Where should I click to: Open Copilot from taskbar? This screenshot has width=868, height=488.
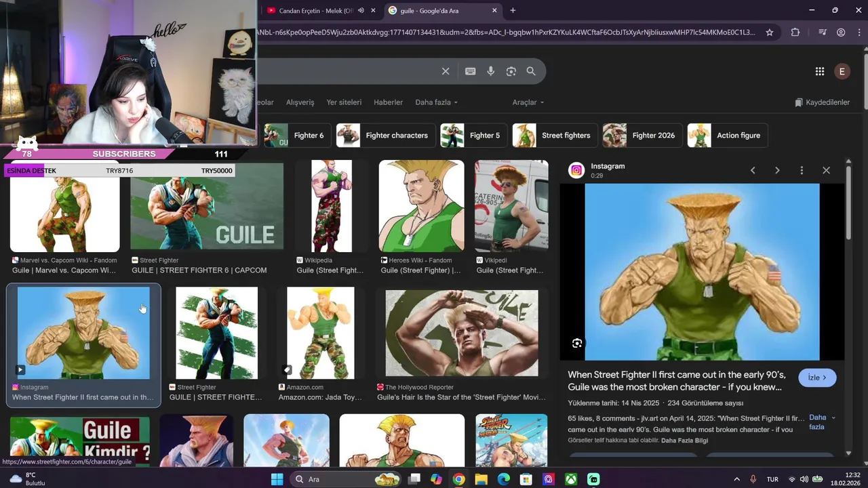[x=436, y=479]
